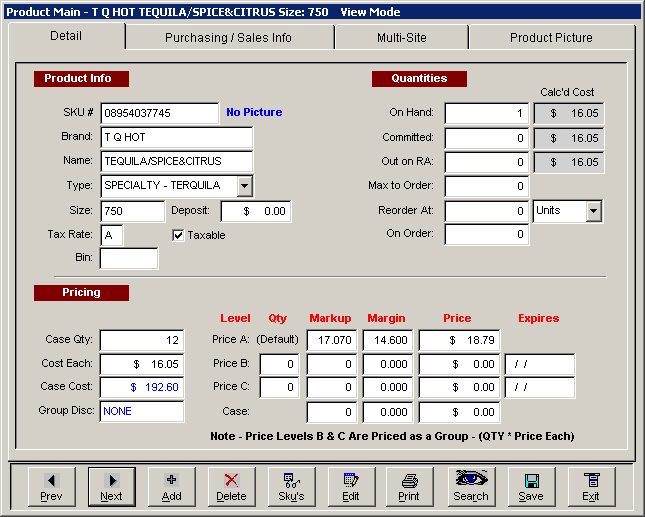Click the Deposit amount field
The width and height of the screenshot is (645, 517).
256,211
